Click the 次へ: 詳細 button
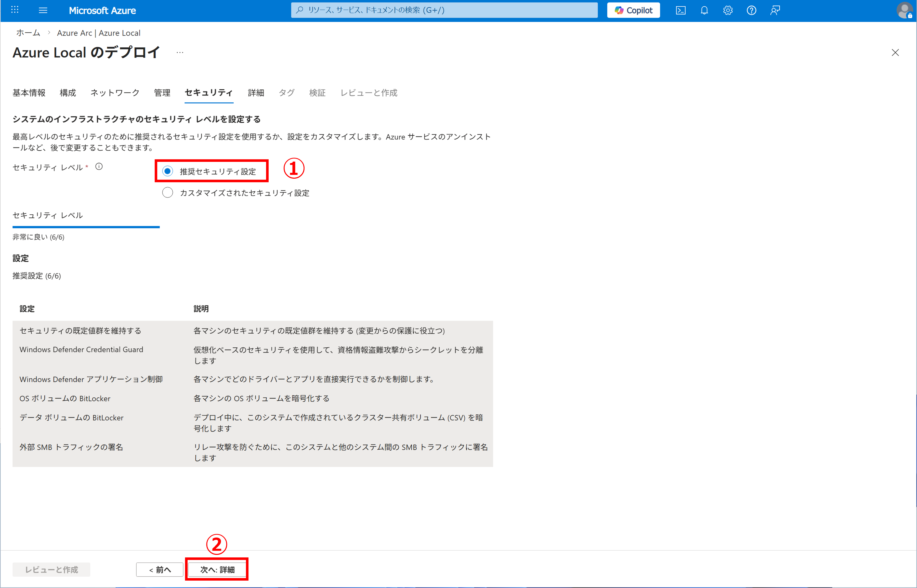This screenshot has height=588, width=917. coord(217,569)
